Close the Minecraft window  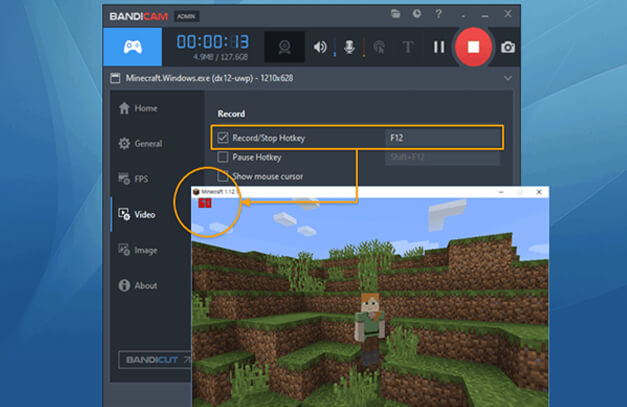point(539,192)
